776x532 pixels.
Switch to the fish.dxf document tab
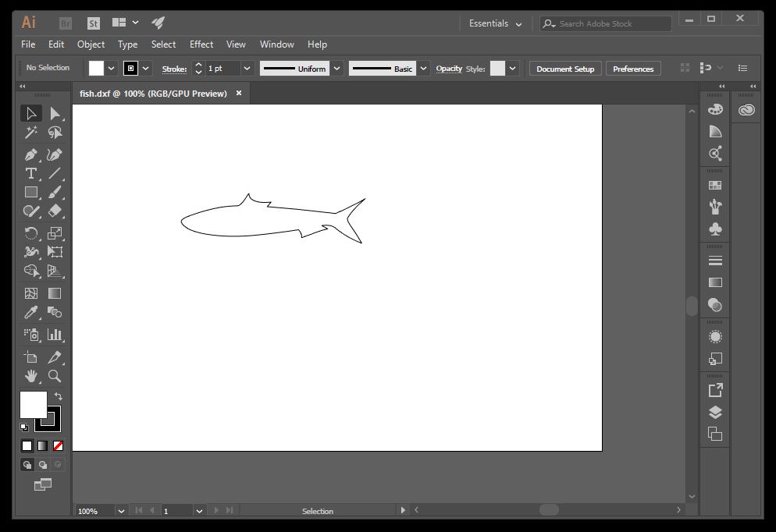(153, 94)
